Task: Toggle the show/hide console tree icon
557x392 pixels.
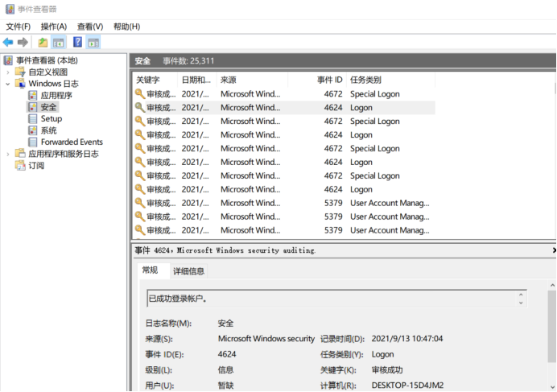Action: pos(58,43)
